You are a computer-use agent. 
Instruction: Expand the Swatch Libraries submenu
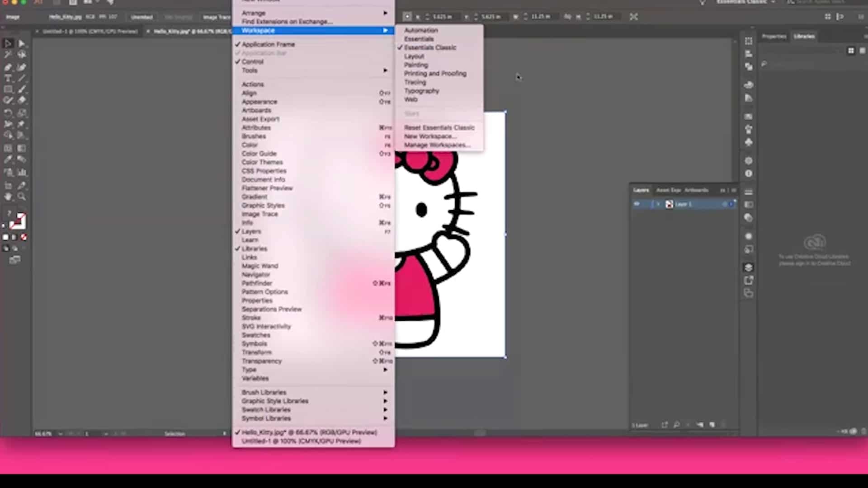(313, 410)
